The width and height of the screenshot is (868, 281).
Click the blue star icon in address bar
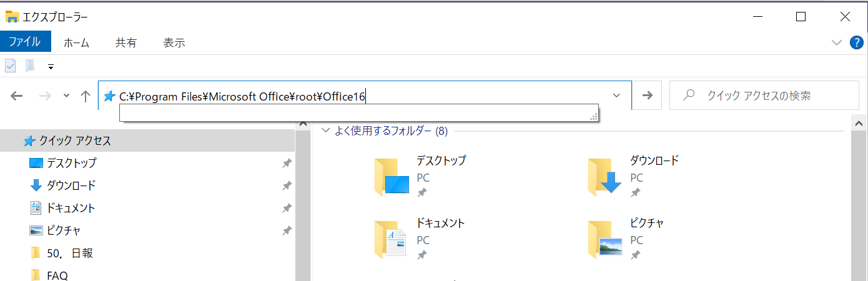[x=109, y=96]
